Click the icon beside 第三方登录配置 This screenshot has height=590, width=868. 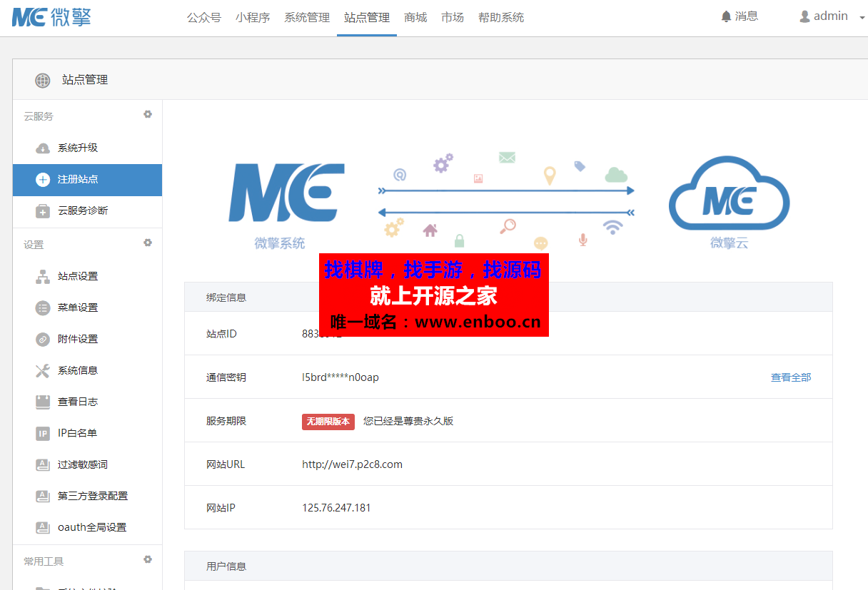pyautogui.click(x=43, y=497)
